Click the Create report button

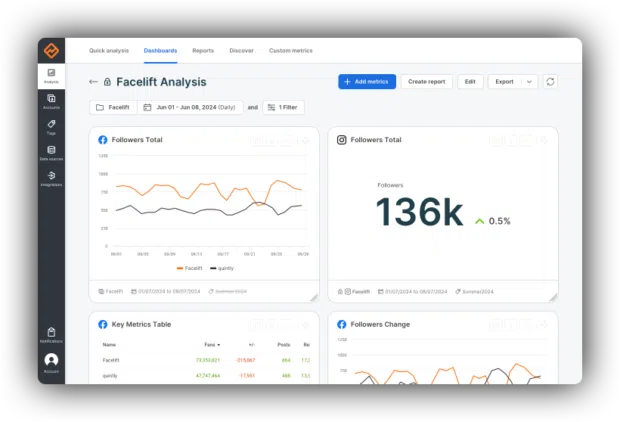427,81
